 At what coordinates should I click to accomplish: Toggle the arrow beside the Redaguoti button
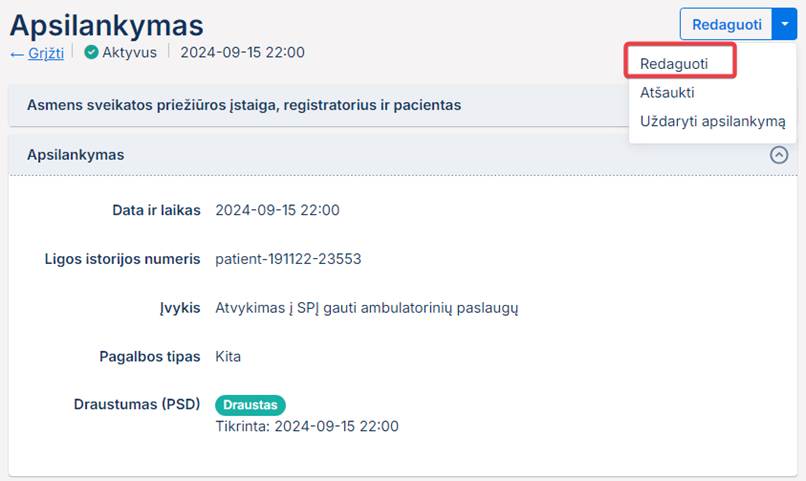coord(784,24)
